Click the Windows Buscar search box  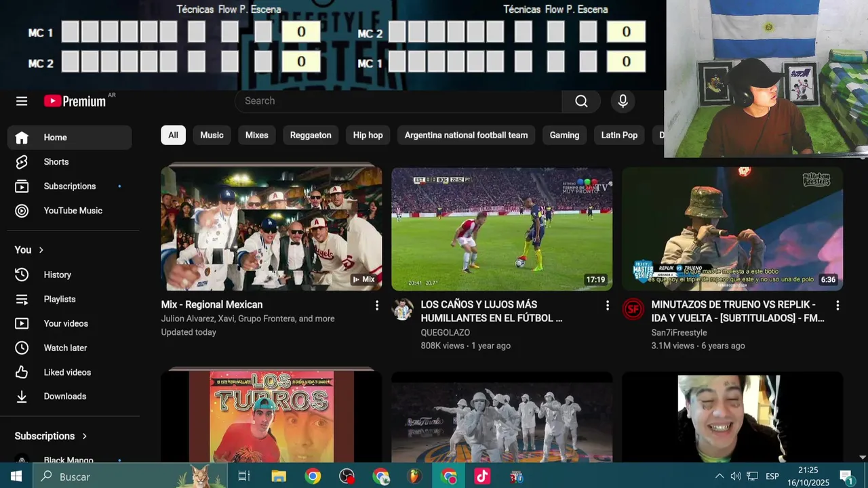pyautogui.click(x=130, y=476)
